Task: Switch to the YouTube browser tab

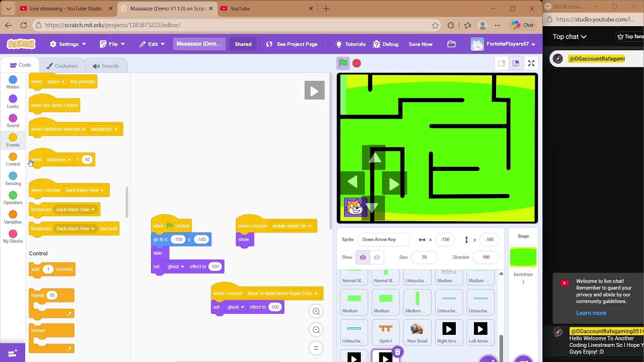Action: point(267,9)
